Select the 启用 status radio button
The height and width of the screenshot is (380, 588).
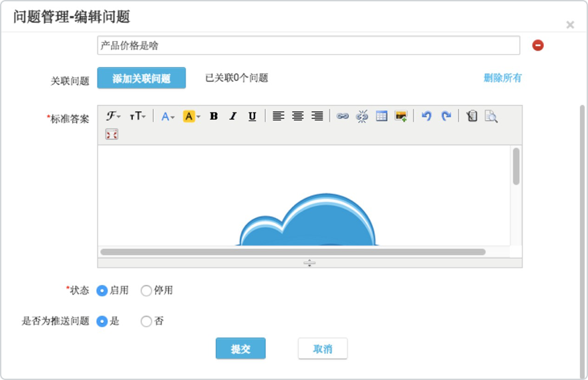point(102,290)
